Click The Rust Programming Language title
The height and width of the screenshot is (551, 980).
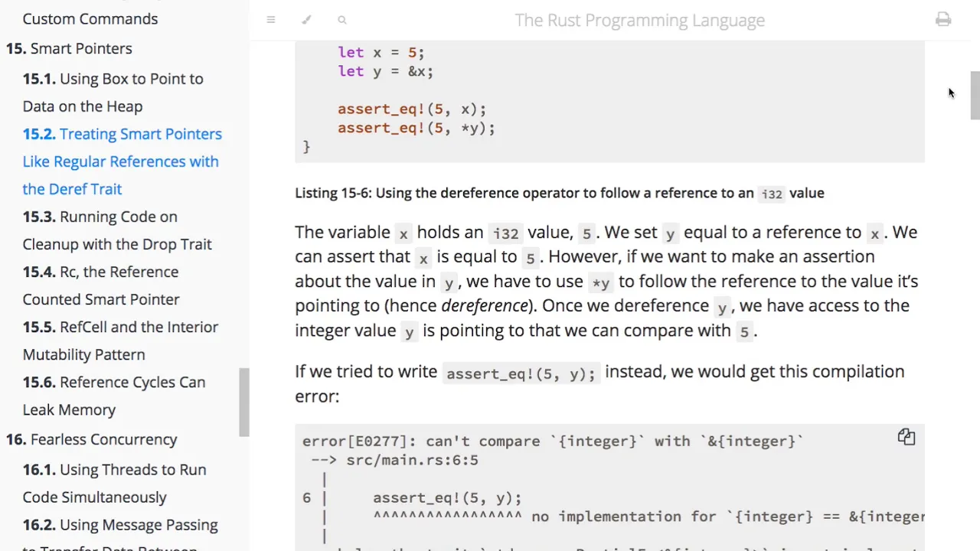click(x=639, y=20)
